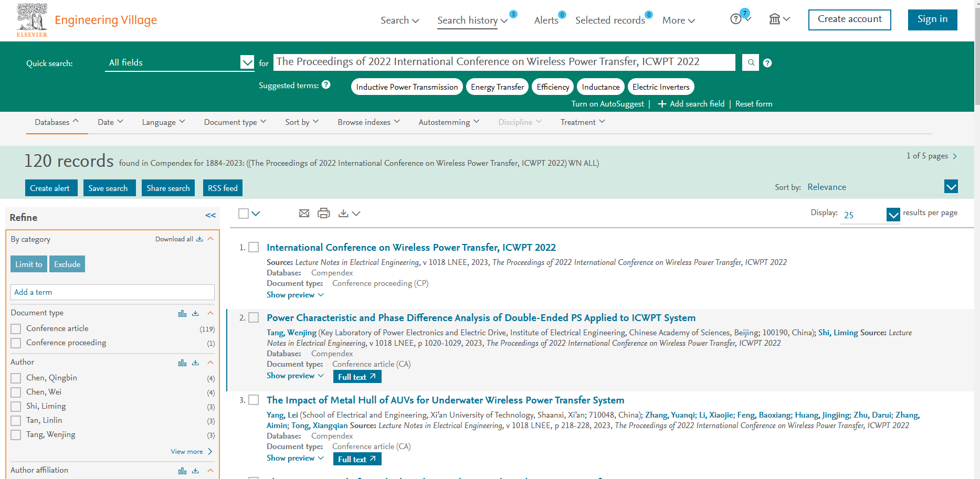
Task: Open the All fields dropdown
Action: pyautogui.click(x=180, y=62)
